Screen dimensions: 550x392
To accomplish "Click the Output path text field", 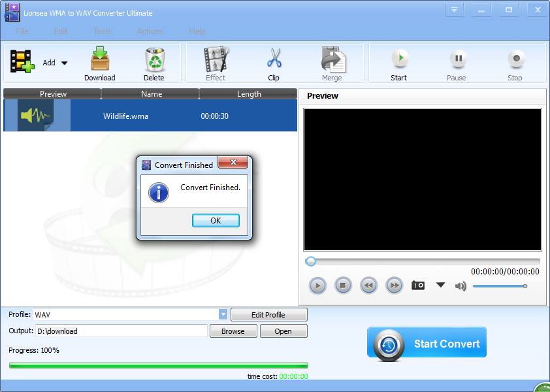I will pos(120,331).
